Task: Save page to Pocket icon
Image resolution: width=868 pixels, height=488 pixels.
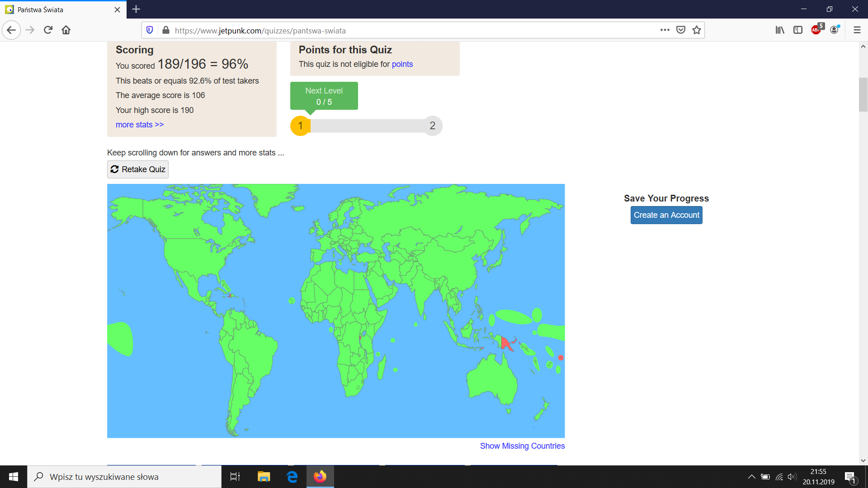Action: 680,30
